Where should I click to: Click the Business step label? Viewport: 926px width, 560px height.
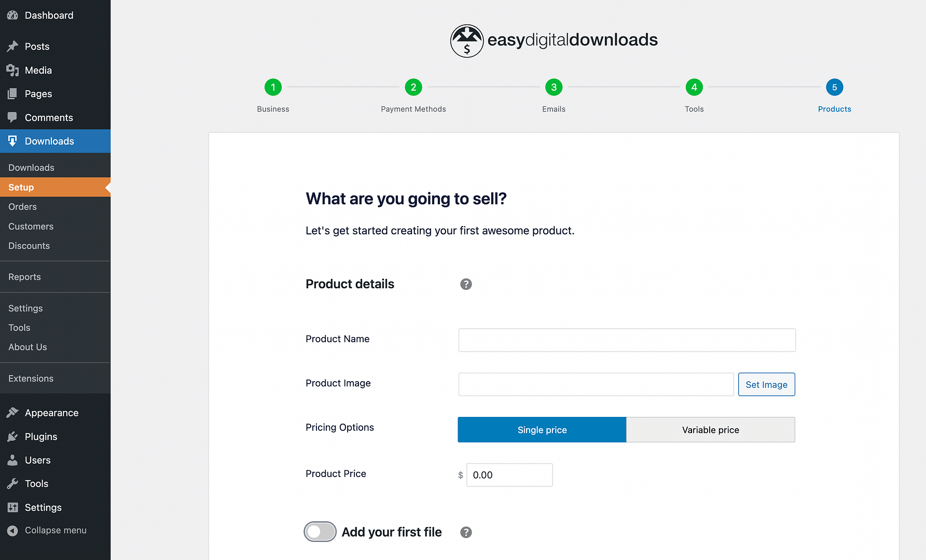pyautogui.click(x=273, y=109)
